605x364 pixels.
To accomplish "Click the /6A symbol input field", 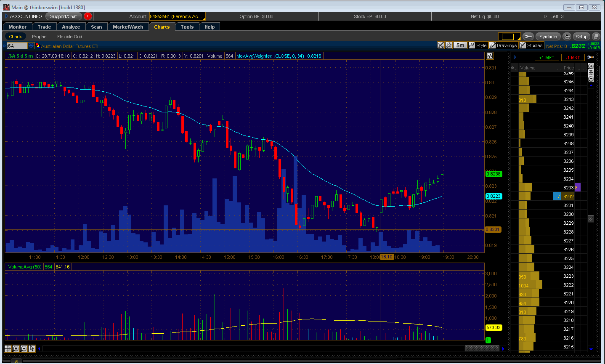I will pos(17,46).
